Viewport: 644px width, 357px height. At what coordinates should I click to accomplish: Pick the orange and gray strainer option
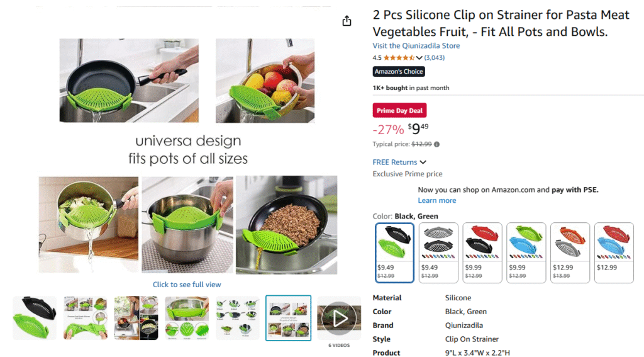pos(570,252)
